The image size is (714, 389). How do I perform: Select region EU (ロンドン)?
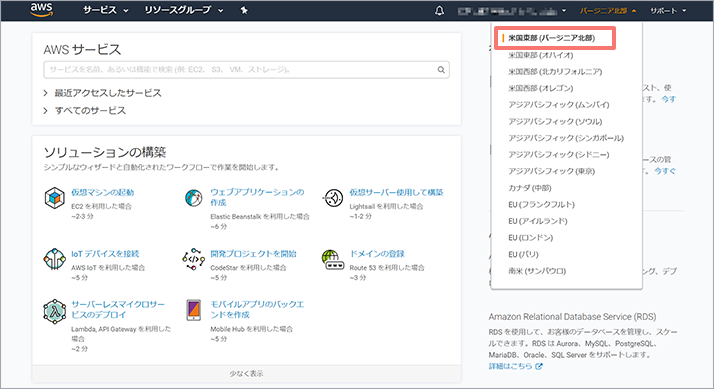(x=530, y=238)
